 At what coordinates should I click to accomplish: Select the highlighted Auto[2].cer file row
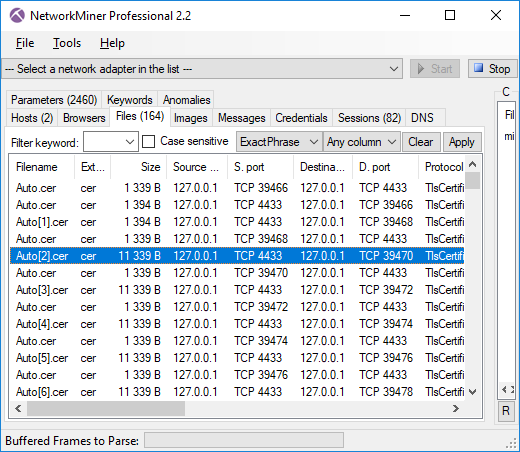tap(237, 256)
